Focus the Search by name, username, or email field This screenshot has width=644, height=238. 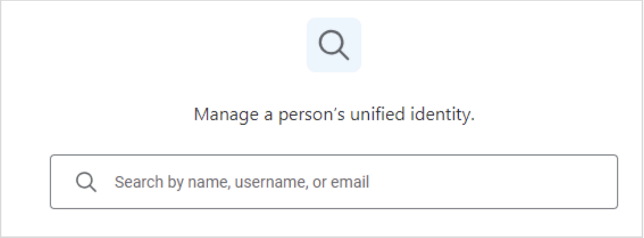[x=333, y=182]
